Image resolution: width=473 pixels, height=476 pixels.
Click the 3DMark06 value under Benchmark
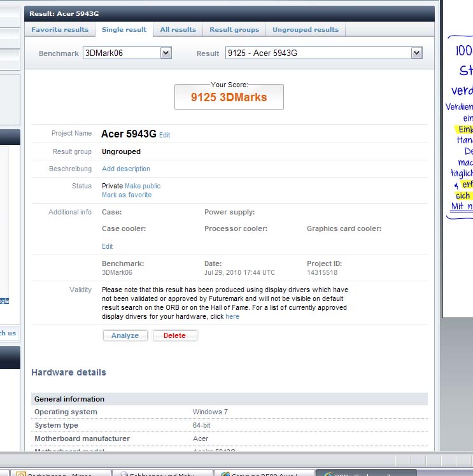[x=117, y=272]
